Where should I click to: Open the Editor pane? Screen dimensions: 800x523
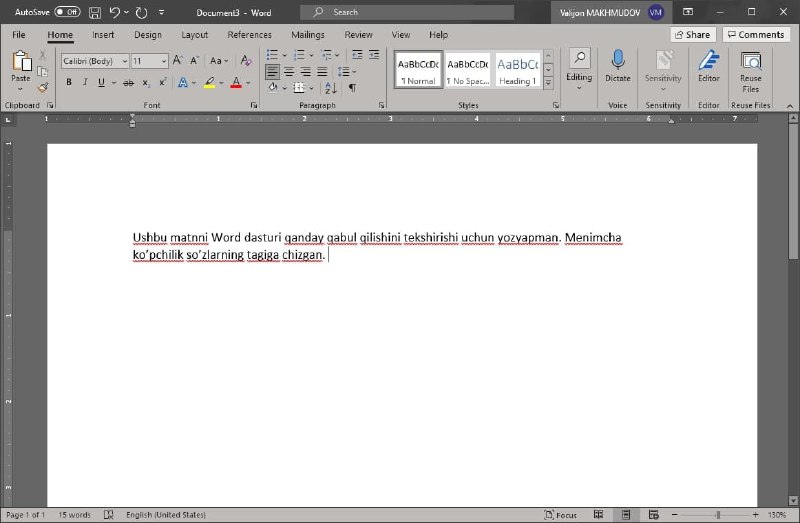(x=709, y=66)
